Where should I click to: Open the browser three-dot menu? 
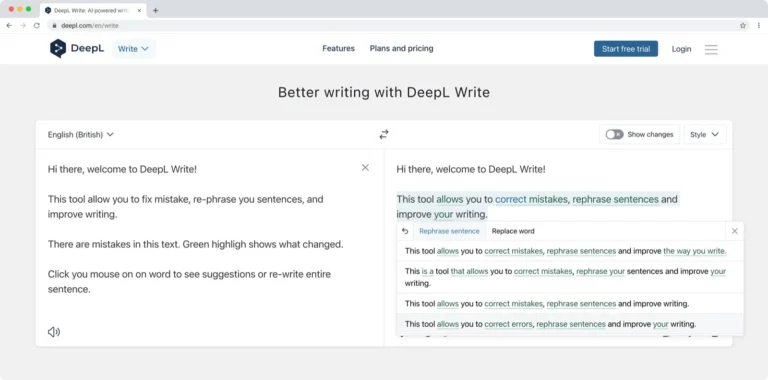pyautogui.click(x=759, y=25)
